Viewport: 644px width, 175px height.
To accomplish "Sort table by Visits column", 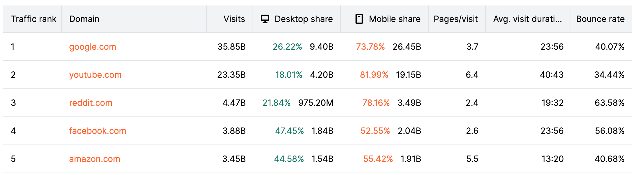I will [234, 19].
